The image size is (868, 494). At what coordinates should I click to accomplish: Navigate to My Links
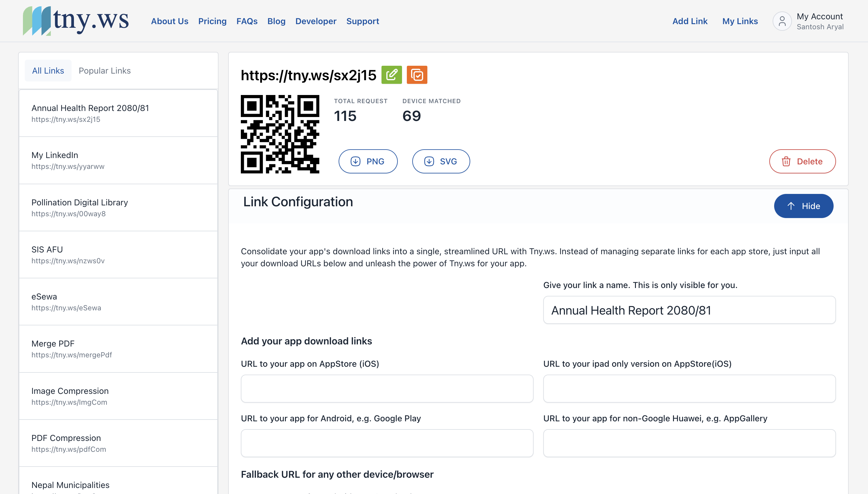point(740,21)
